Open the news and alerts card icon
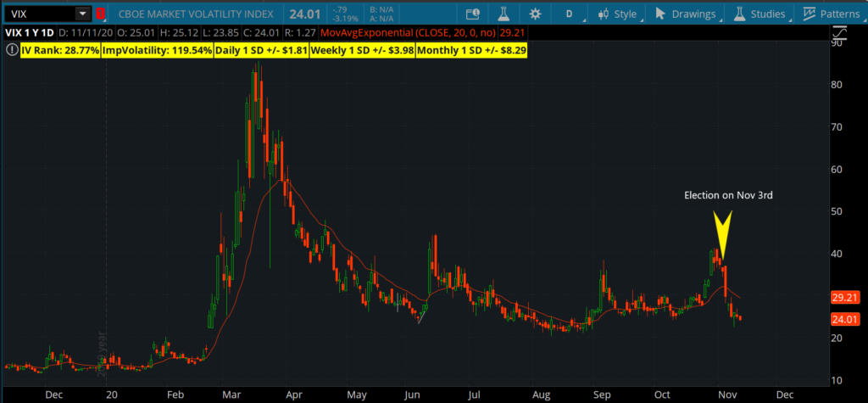Screen dimensions: 868x403 coord(472,14)
